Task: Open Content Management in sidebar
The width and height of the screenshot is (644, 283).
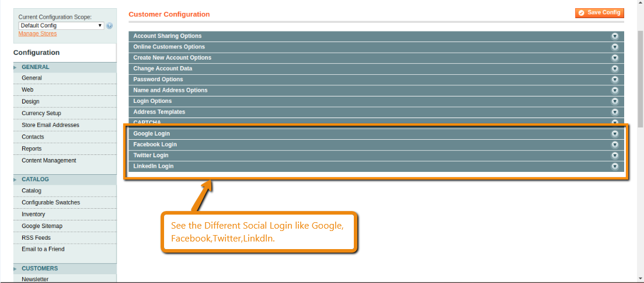Action: [x=65, y=161]
